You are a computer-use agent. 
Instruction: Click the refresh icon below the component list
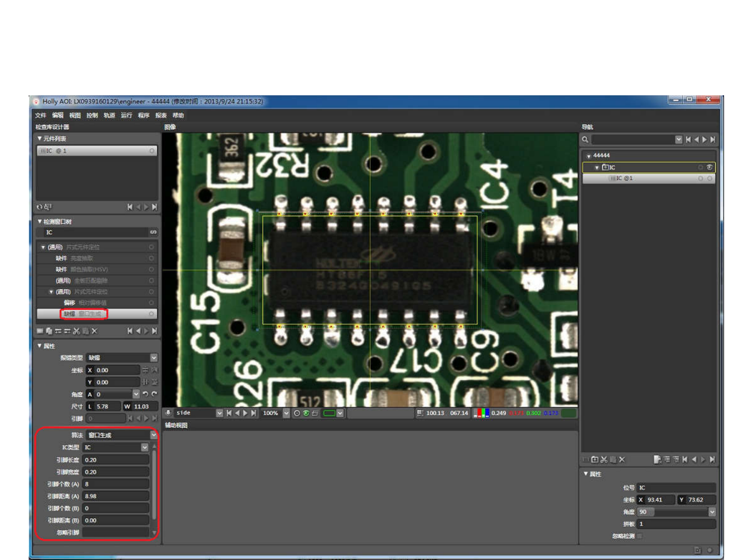click(40, 207)
